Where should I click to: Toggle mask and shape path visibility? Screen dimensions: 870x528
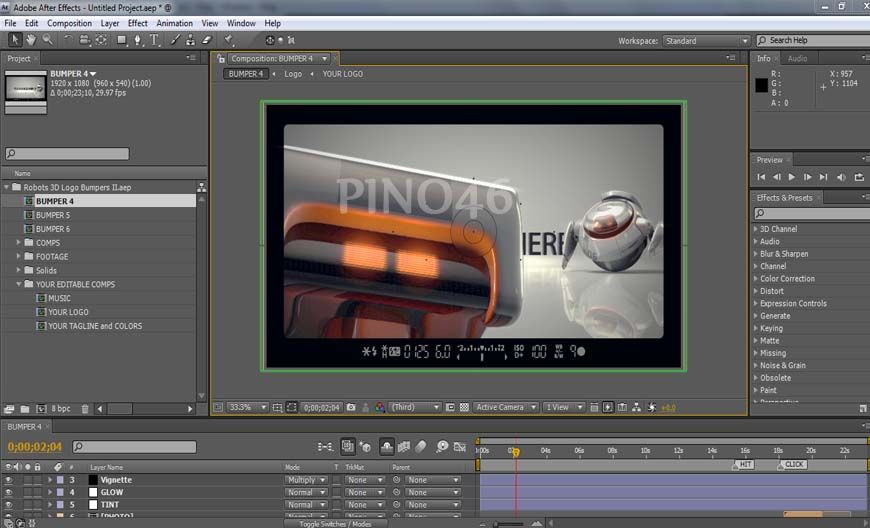tap(292, 408)
